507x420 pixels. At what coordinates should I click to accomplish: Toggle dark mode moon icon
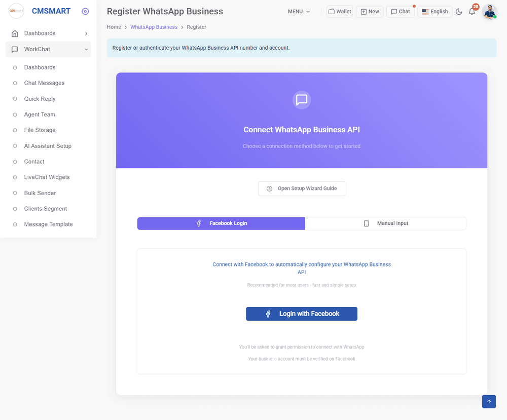pyautogui.click(x=459, y=12)
